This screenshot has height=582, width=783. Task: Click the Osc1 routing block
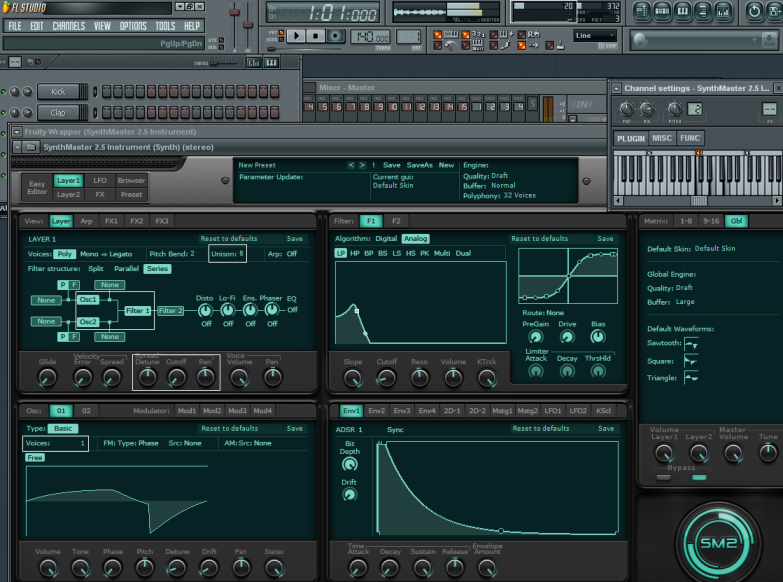pyautogui.click(x=88, y=299)
